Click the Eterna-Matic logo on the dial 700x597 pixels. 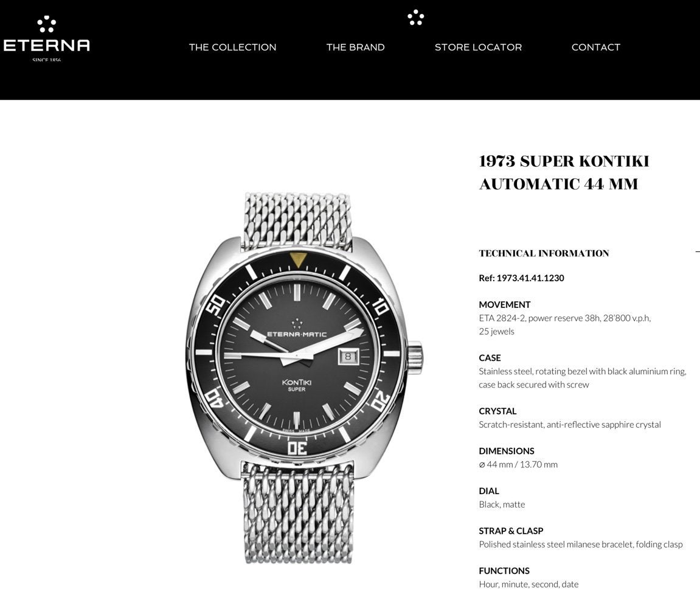click(x=297, y=330)
